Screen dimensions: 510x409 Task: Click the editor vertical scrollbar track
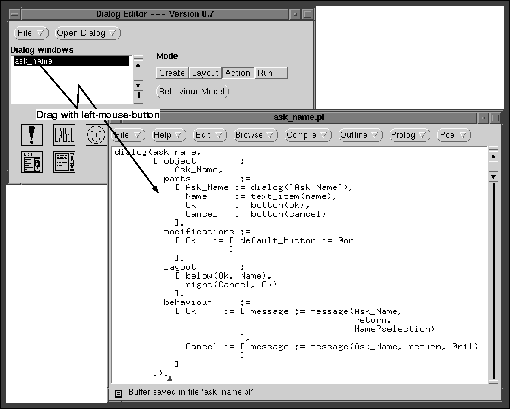(493, 280)
